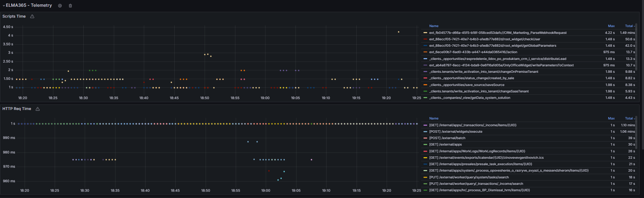Toggle [GET] /external/apps series

(x=445, y=145)
